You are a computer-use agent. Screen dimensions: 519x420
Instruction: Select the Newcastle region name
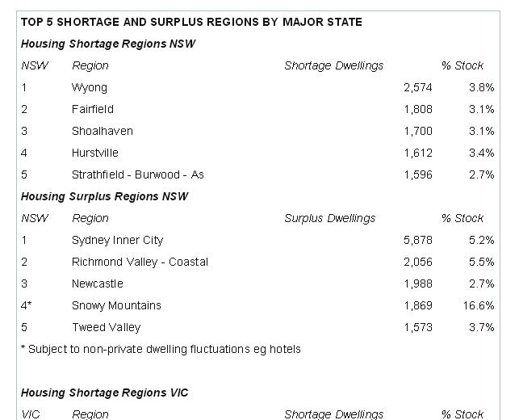97,283
